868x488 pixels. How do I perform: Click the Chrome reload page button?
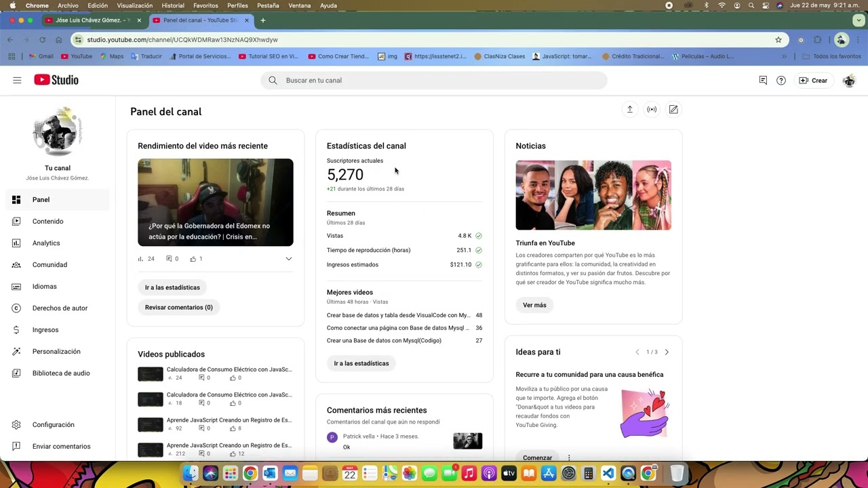pyautogui.click(x=42, y=40)
